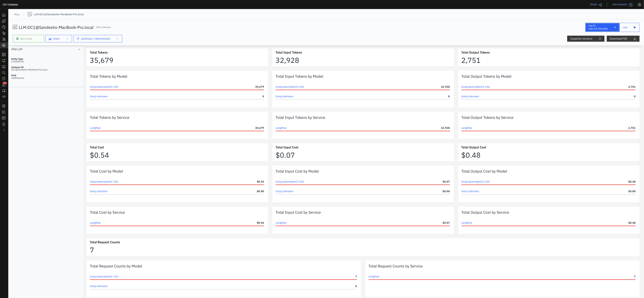644x298 pixels.
Task: Click the Events icon with 99+ badge
Action: (4, 85)
